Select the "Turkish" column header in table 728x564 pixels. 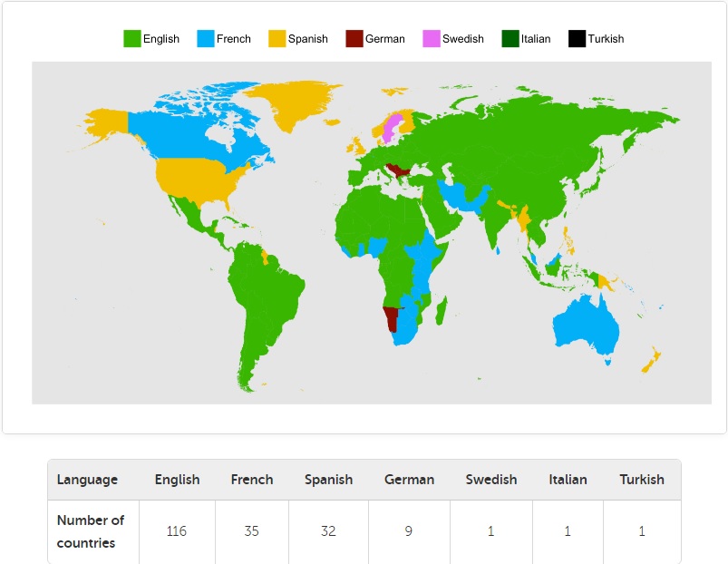642,480
